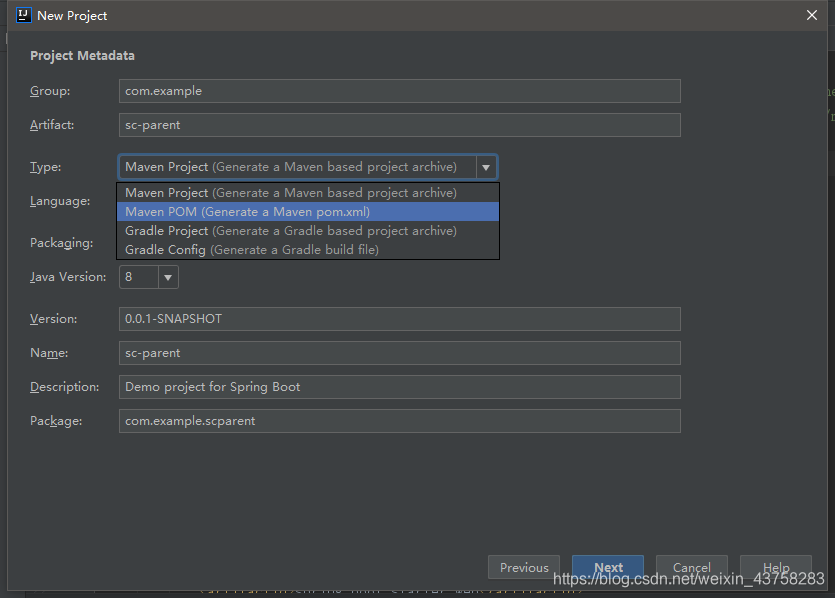Open the Type dropdown arrow

pos(486,167)
